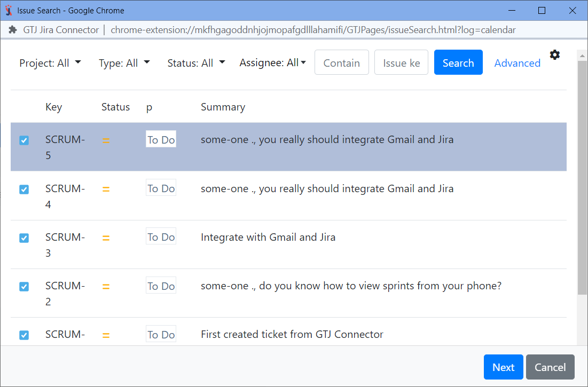Click the GTJ app icon in title bar
Screen dimensions: 588x387
click(x=9, y=10)
